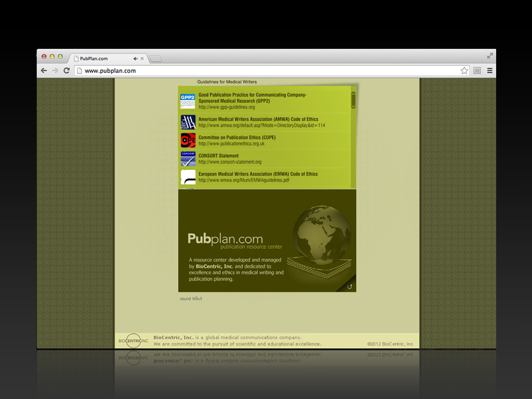Click the 'BioCentric, Inc.' bold text in the card
Viewport: 532px width, 399px height.
[214, 267]
